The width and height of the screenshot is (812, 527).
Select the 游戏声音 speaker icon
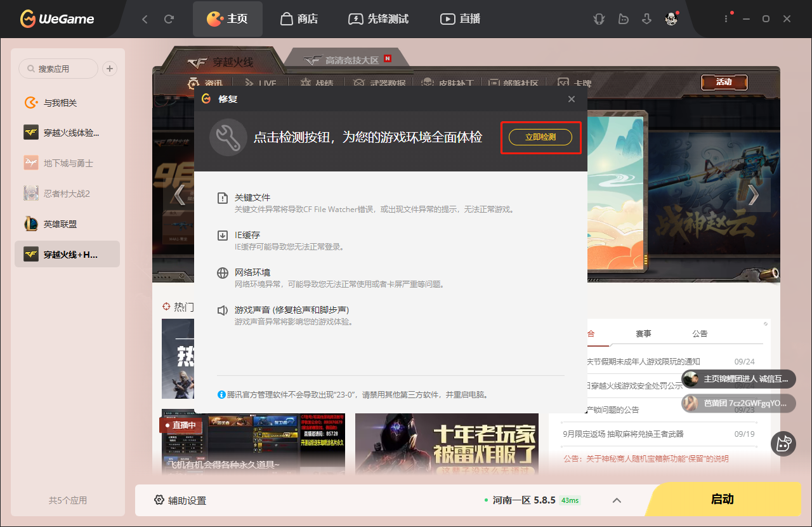223,310
